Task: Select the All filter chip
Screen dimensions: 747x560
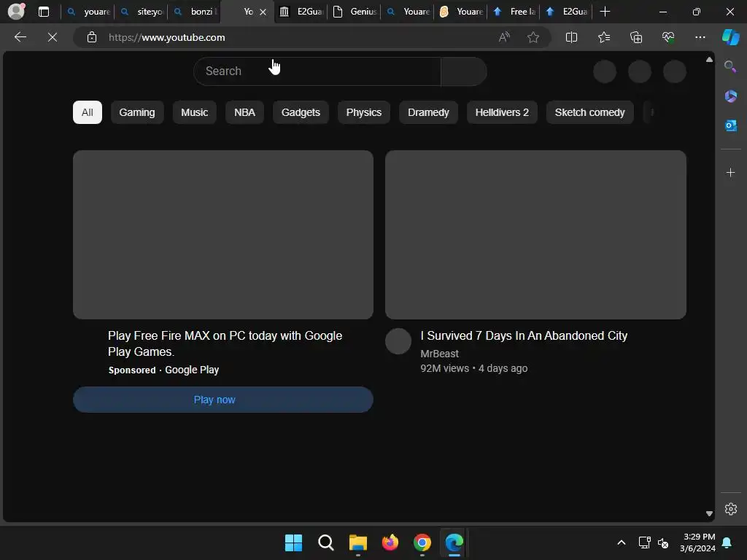Action: (88, 112)
